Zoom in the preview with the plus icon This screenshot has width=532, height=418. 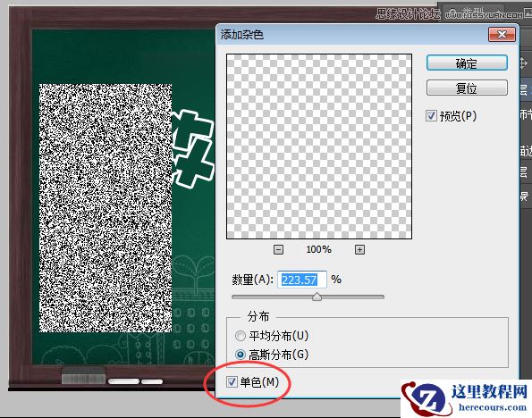[x=359, y=250]
